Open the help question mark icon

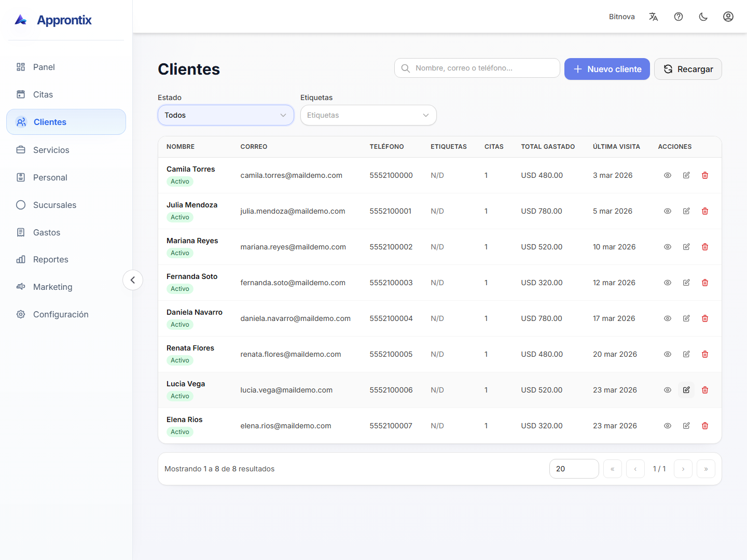(x=679, y=17)
